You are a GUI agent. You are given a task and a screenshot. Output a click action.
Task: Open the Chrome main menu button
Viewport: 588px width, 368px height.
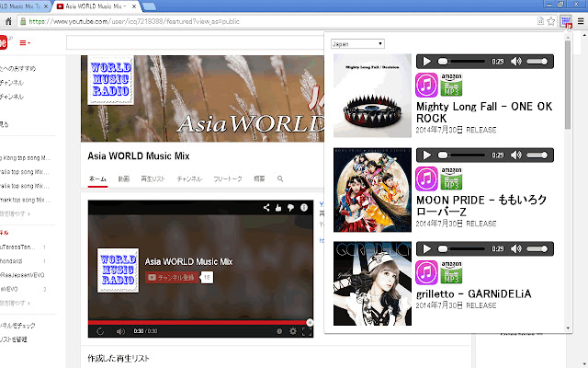click(581, 21)
